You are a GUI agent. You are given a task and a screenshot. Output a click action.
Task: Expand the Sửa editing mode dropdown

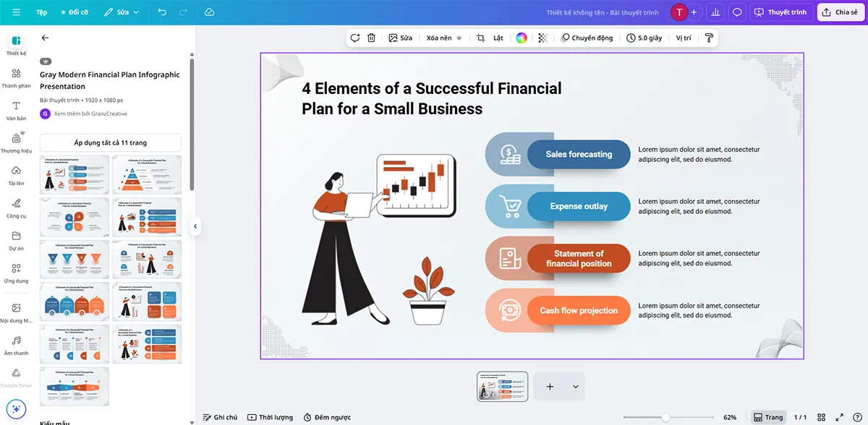click(122, 12)
